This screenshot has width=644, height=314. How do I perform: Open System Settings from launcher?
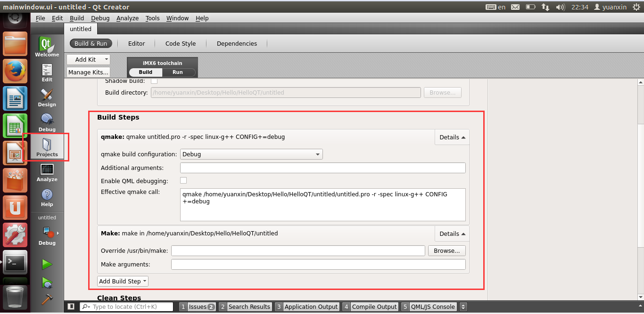15,235
